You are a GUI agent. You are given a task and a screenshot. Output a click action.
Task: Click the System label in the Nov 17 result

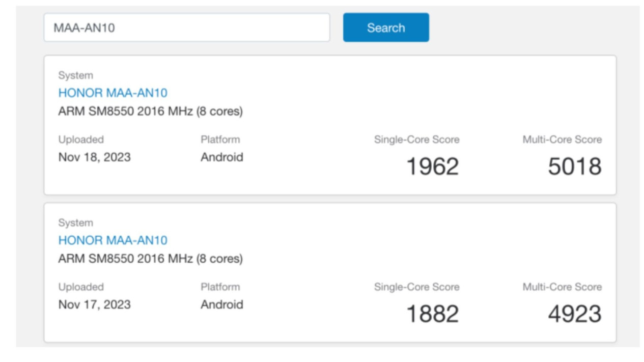pos(75,223)
